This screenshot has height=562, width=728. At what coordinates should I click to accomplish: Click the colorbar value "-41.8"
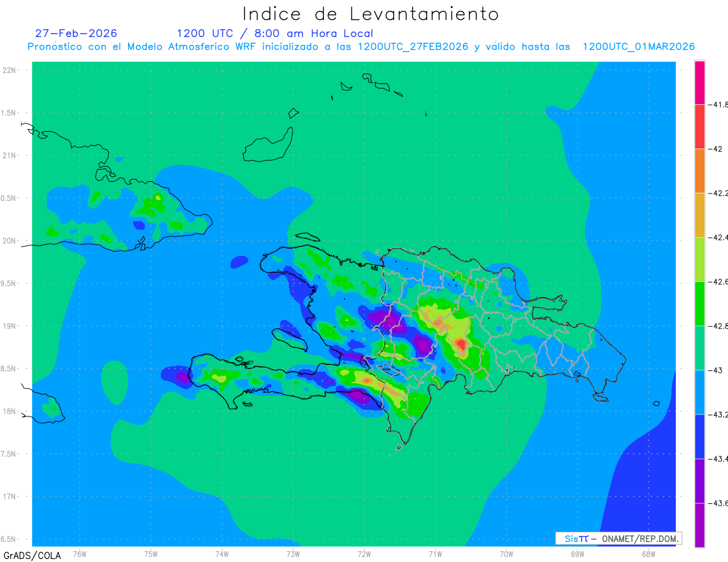point(718,105)
